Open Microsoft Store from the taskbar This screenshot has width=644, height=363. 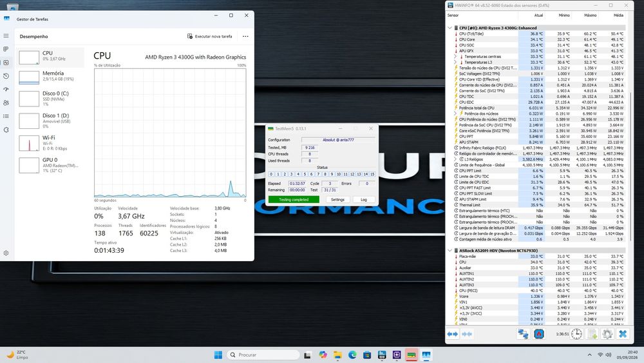click(x=367, y=355)
